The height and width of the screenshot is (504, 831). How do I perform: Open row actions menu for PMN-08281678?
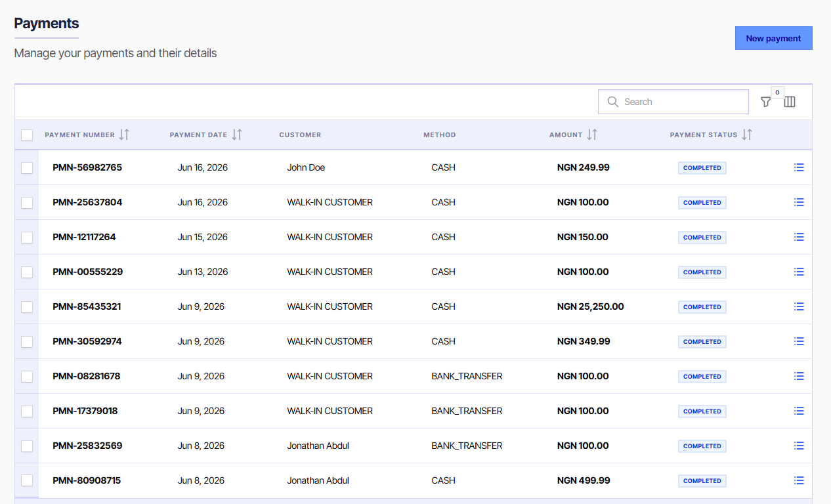[799, 376]
